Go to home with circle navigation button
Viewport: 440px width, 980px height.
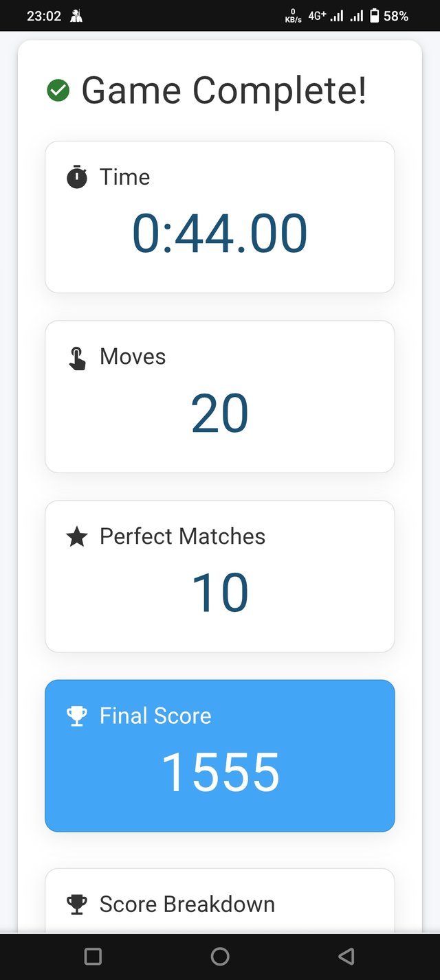click(220, 956)
